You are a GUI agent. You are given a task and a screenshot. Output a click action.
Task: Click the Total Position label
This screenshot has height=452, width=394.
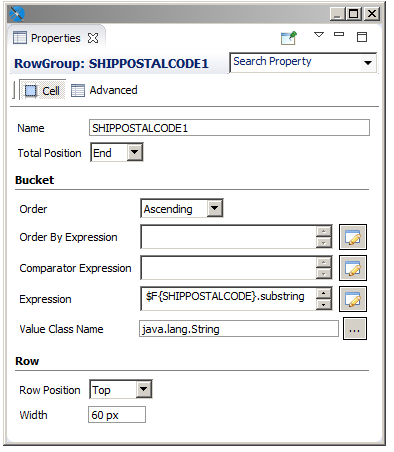50,153
